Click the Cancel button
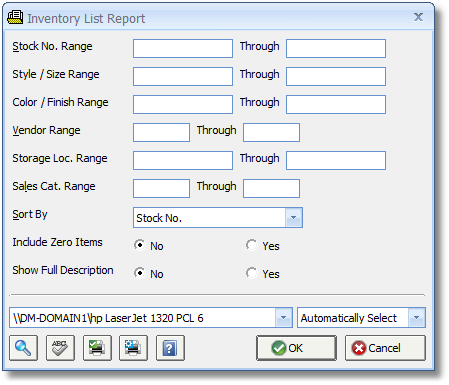This screenshot has height=385, width=449. click(x=385, y=348)
